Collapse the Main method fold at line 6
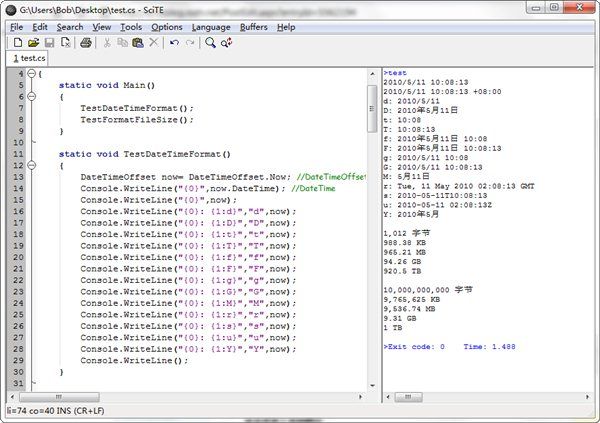This screenshot has height=423, width=600. tap(32, 96)
